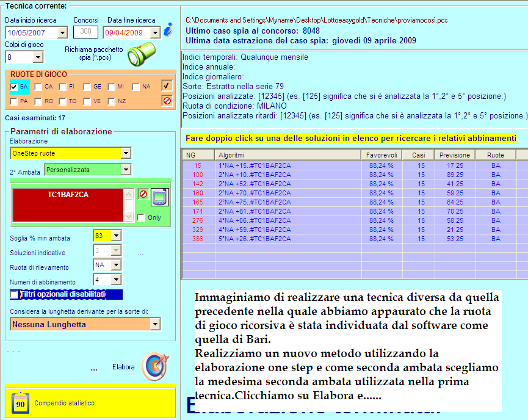Click the Concorsi field showing 300
Screen dimensions: 528x420
click(85, 32)
